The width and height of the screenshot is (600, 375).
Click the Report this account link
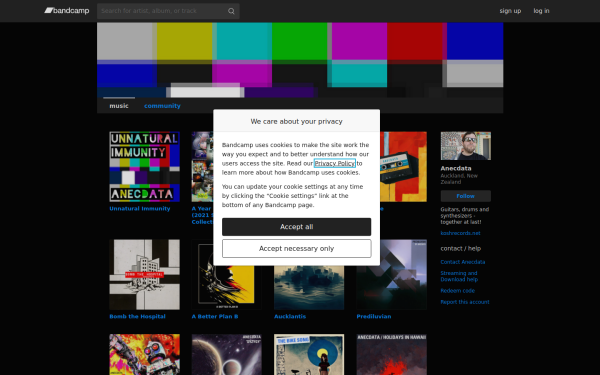[465, 302]
